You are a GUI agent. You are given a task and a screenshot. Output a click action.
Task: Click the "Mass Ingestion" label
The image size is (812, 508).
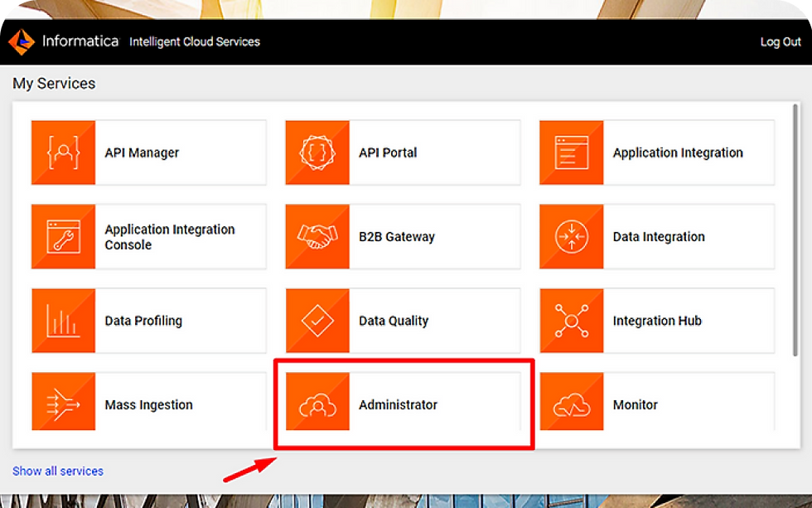click(x=148, y=404)
